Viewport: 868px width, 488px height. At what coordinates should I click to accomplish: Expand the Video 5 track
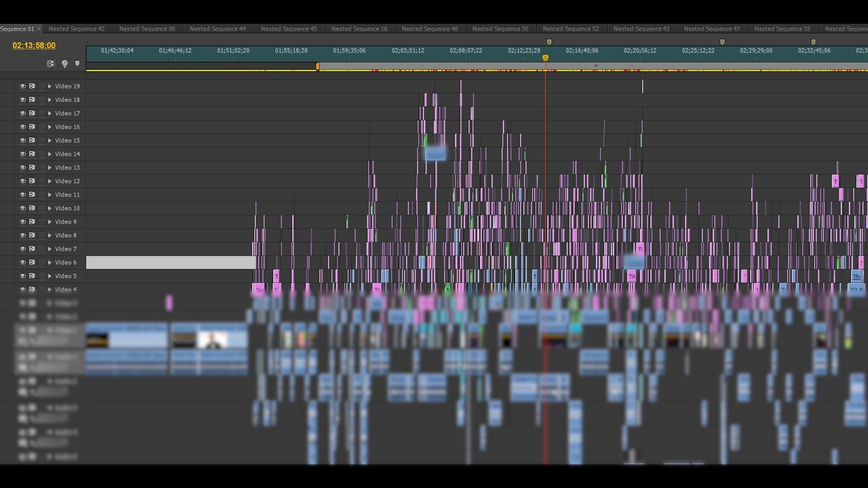coord(50,276)
